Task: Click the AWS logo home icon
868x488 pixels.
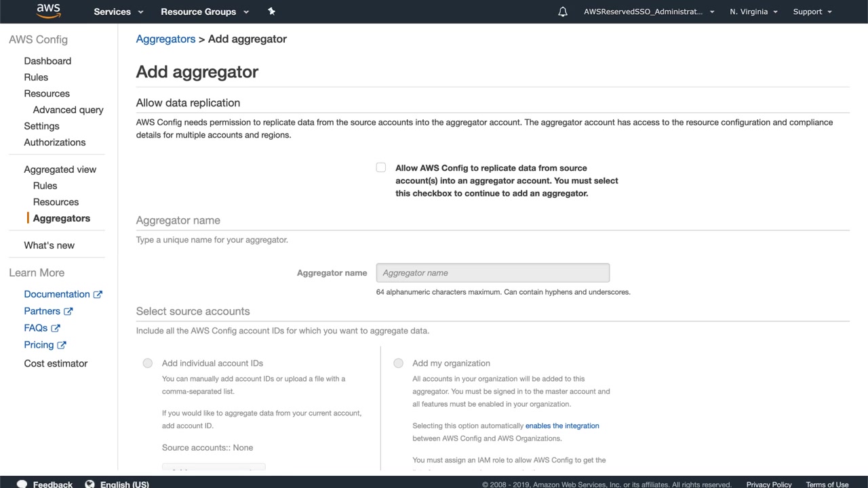Action: pos(48,11)
